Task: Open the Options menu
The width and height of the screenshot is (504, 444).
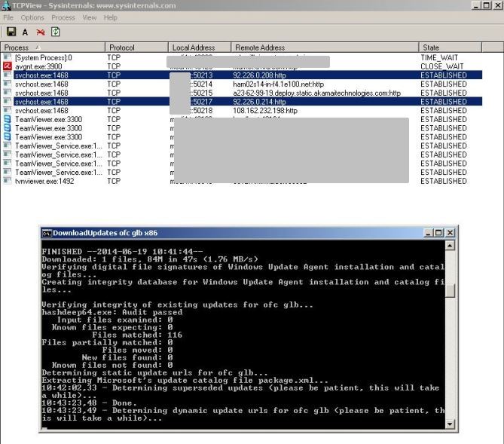Action: 32,17
